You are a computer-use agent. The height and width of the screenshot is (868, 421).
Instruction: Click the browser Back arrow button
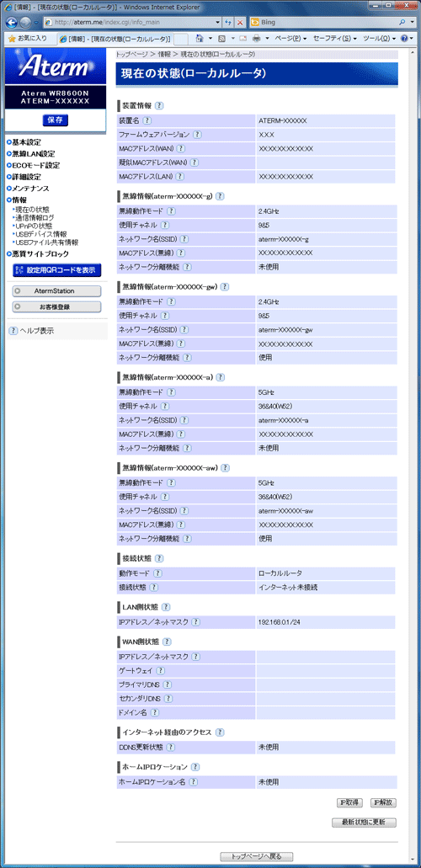[x=12, y=23]
